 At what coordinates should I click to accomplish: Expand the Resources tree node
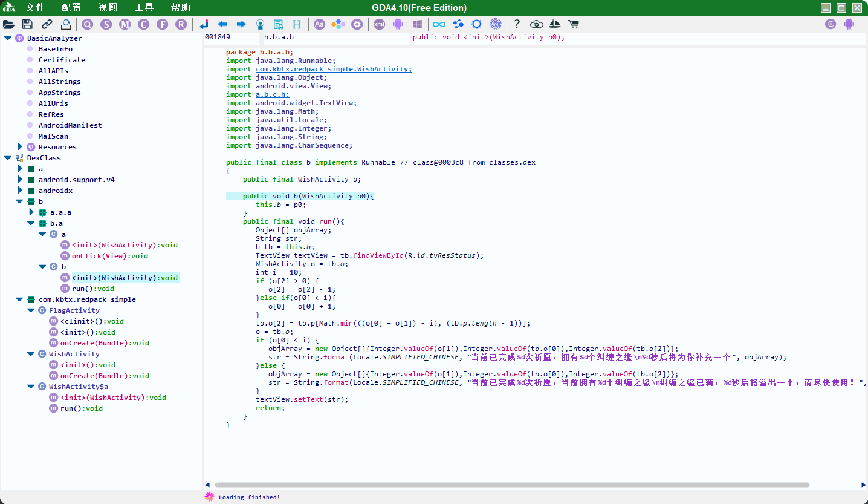pyautogui.click(x=20, y=147)
